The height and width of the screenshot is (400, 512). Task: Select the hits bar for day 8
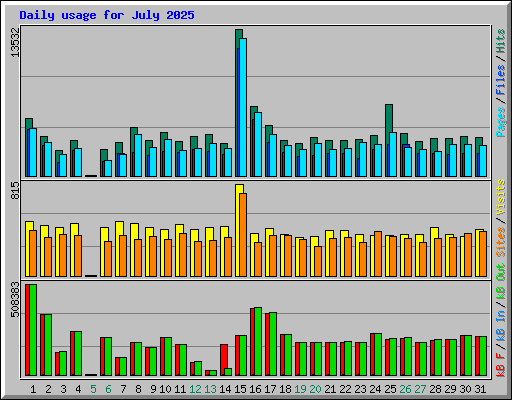(x=134, y=152)
